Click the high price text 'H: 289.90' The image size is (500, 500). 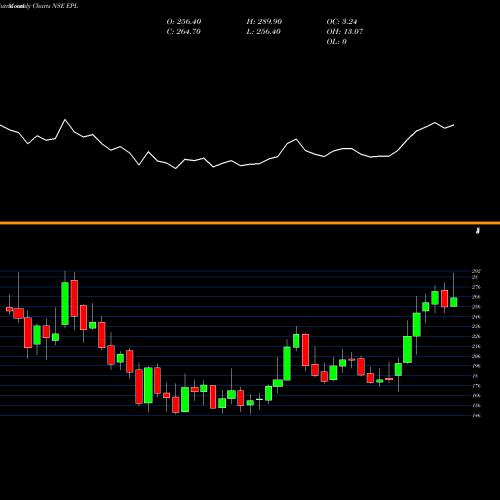[x=264, y=22]
